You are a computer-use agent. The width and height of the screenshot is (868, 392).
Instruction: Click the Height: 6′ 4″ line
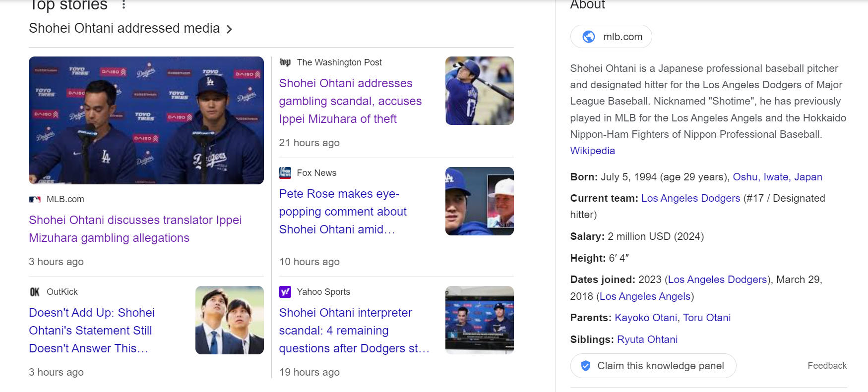[599, 258]
